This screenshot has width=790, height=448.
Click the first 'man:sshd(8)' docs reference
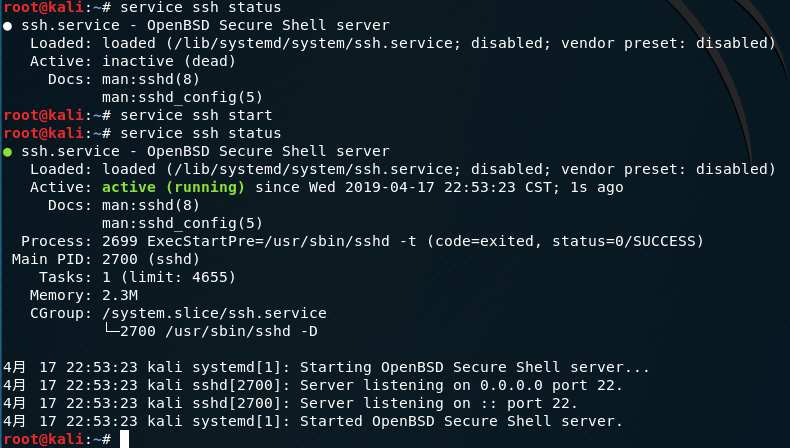pyautogui.click(x=151, y=80)
